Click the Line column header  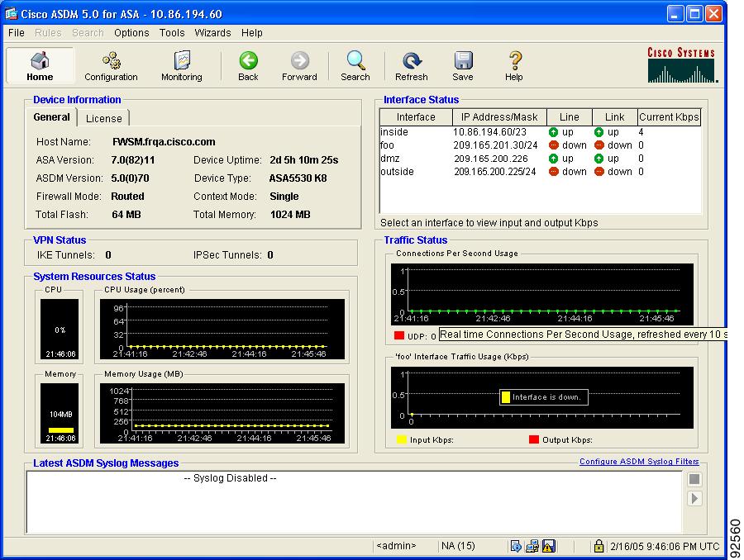point(570,117)
